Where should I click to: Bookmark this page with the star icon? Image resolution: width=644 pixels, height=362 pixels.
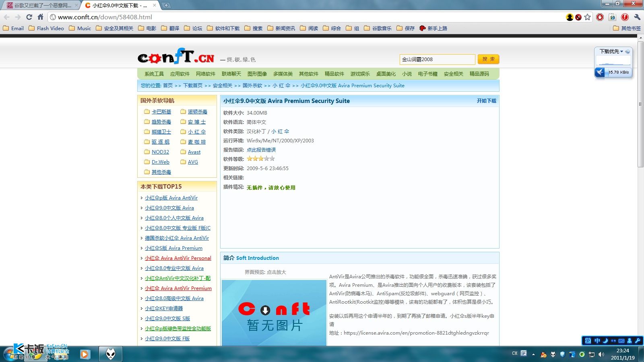pos(588,17)
